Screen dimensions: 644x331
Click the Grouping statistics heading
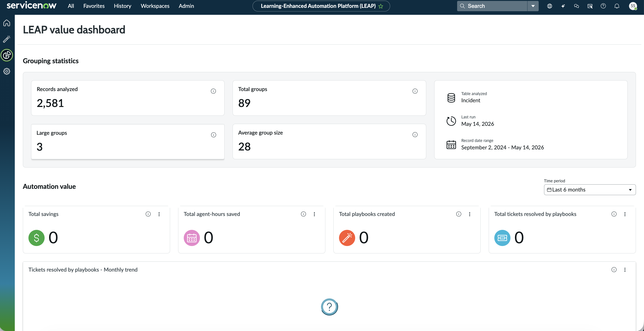pos(51,61)
